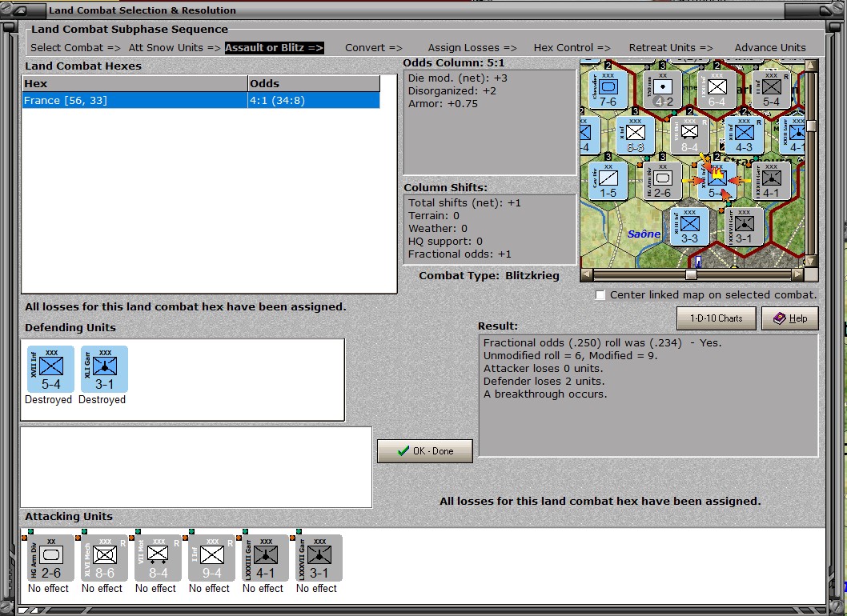This screenshot has width=847, height=616.
Task: Click the Cav Div 1-5 unit on the map
Action: pos(608,181)
